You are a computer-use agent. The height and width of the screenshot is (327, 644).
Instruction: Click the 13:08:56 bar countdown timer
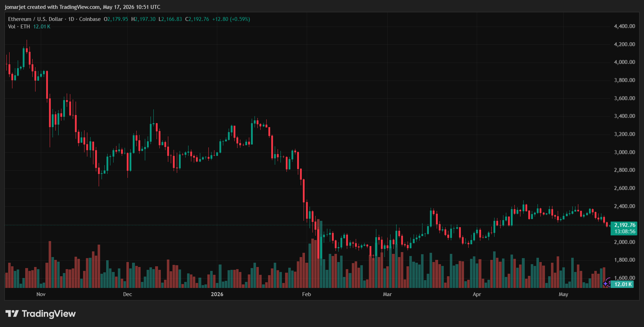pyautogui.click(x=624, y=231)
